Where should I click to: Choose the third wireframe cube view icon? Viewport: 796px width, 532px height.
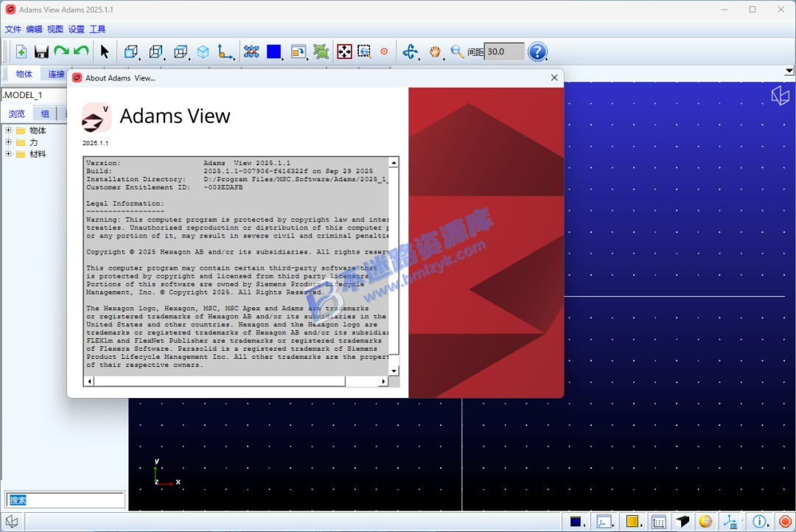click(x=181, y=52)
